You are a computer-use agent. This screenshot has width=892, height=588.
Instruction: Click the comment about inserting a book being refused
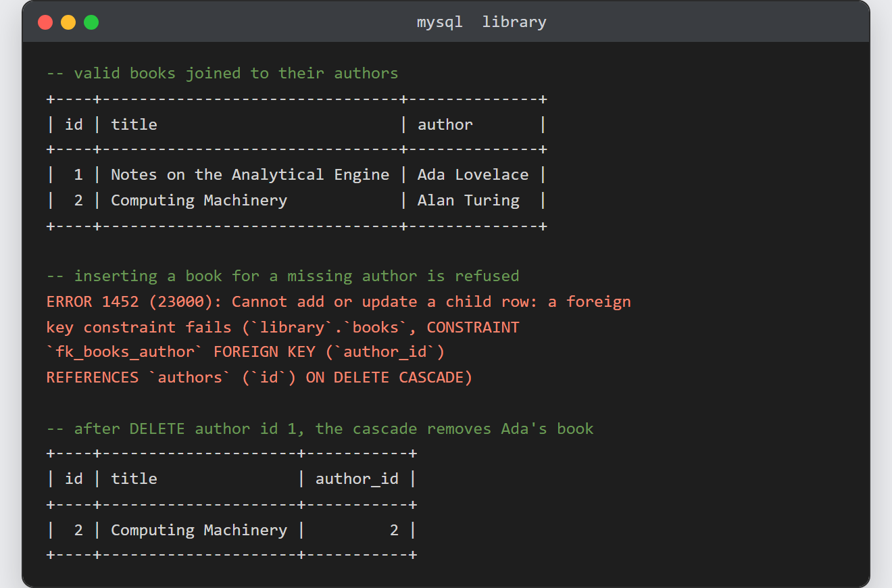click(x=282, y=276)
